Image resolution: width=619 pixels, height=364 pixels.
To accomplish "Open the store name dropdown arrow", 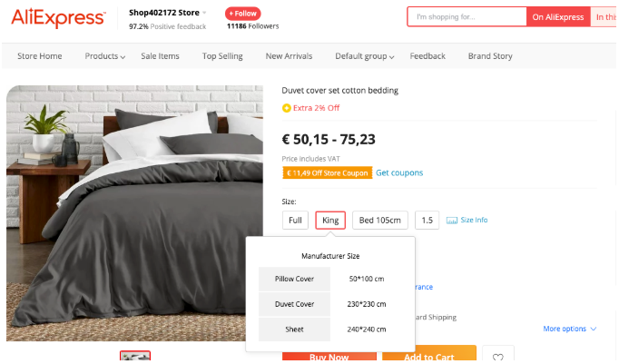I will click(x=204, y=14).
